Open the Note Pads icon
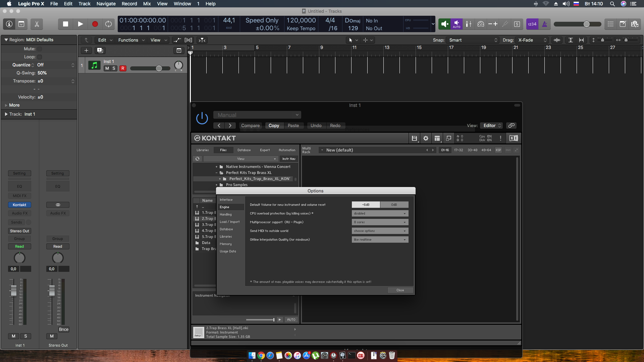The height and width of the screenshot is (362, 644). 623,24
